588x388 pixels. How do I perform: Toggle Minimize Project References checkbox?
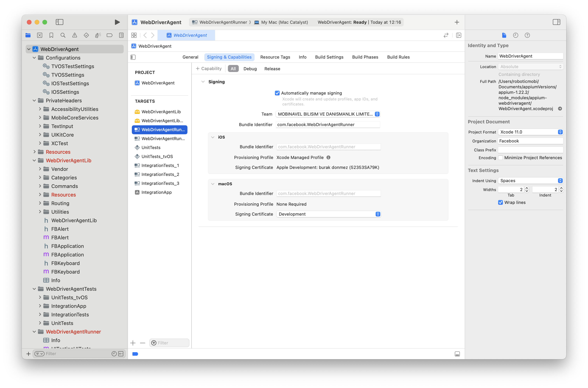point(500,158)
